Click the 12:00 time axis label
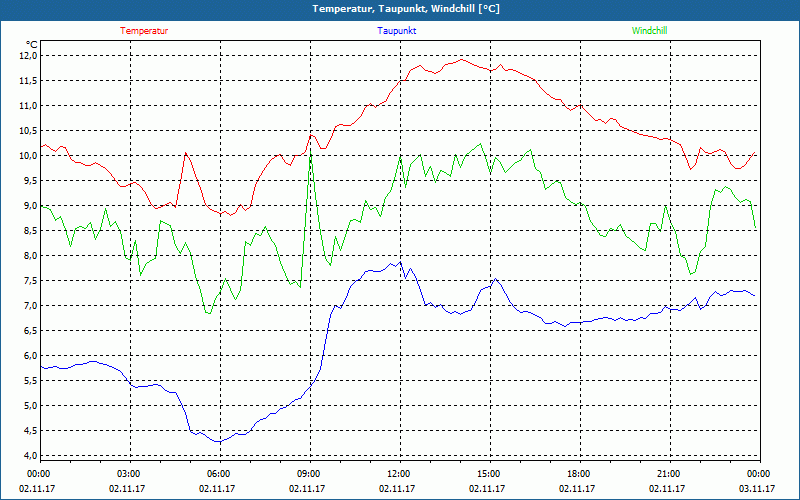Screen dimensions: 800x500 399,474
